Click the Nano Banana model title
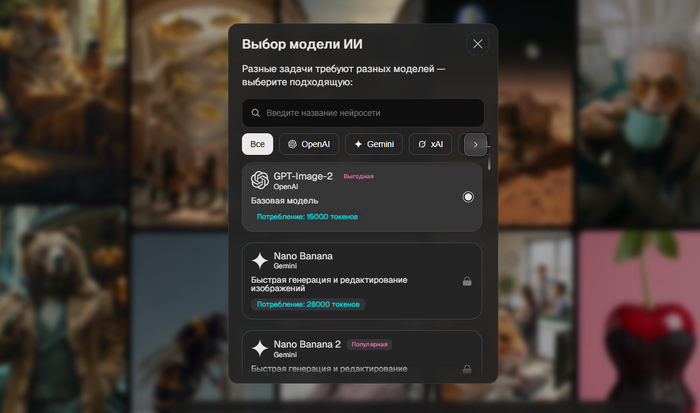 pos(303,256)
